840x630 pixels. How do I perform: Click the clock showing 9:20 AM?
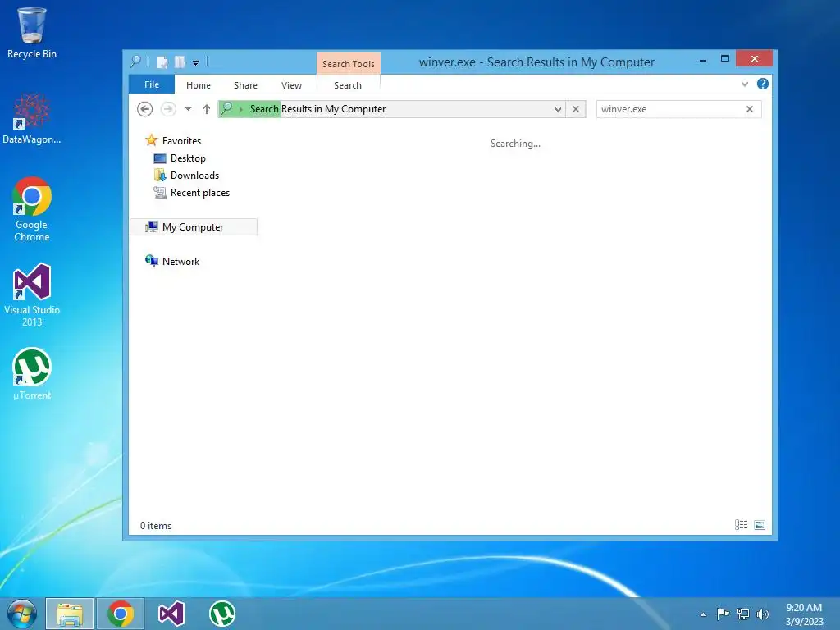tap(804, 614)
